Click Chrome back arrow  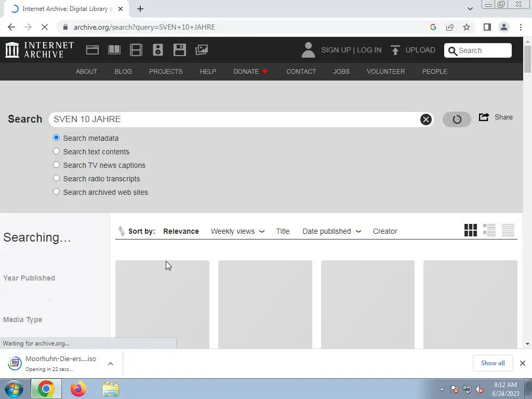click(x=11, y=27)
